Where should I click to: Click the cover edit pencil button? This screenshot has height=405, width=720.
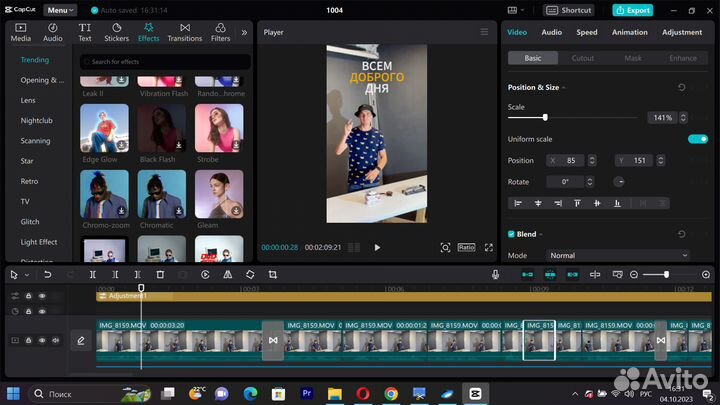point(81,340)
